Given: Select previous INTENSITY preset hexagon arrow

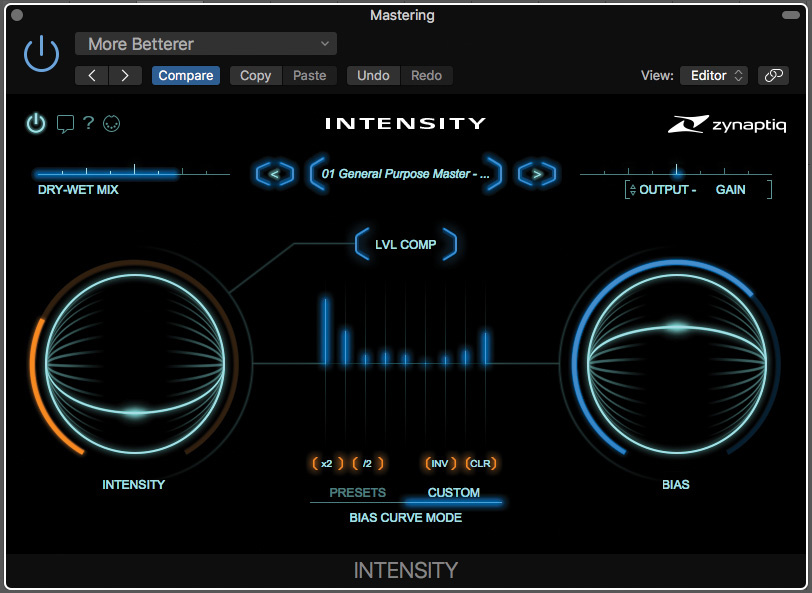Looking at the screenshot, I should pos(274,174).
